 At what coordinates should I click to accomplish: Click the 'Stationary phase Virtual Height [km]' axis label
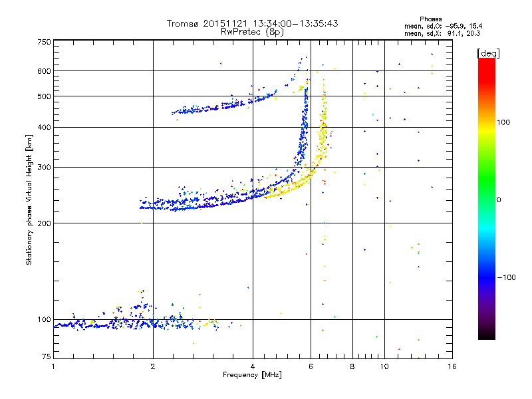tap(29, 199)
